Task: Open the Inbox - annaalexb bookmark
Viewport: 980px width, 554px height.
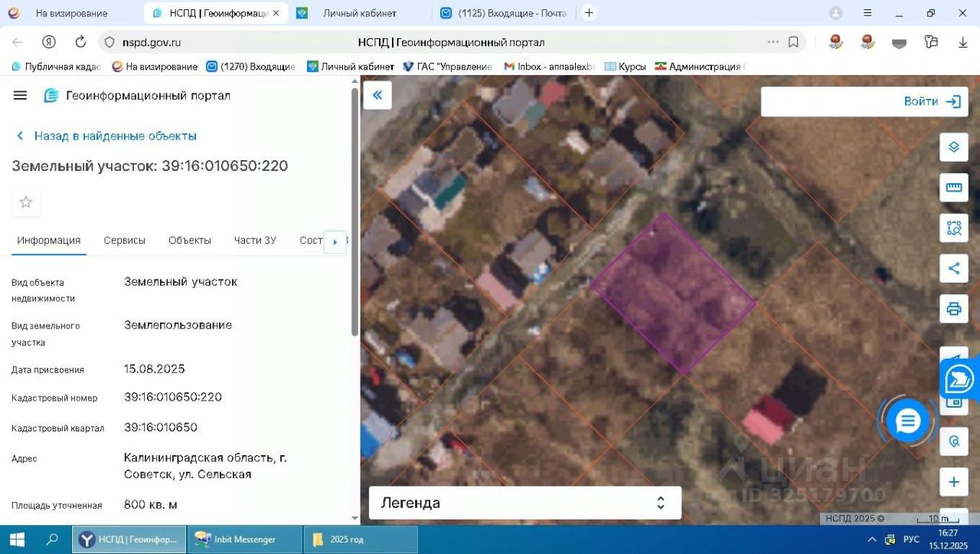Action: coord(549,67)
